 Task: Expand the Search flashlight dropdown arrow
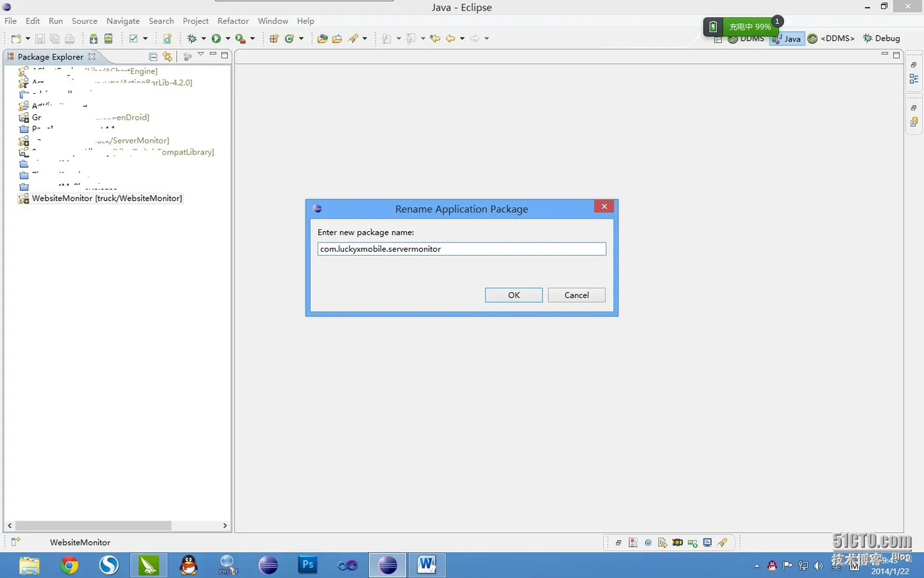(364, 38)
